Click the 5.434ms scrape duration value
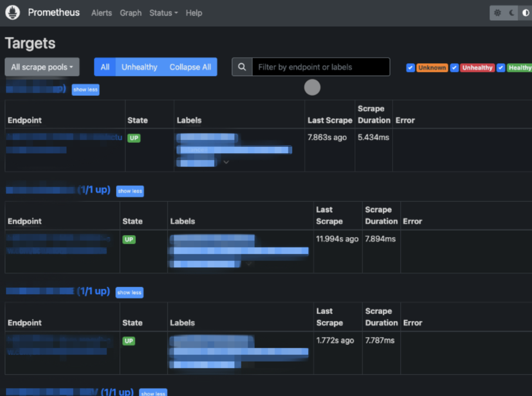The width and height of the screenshot is (532, 396). click(x=373, y=137)
